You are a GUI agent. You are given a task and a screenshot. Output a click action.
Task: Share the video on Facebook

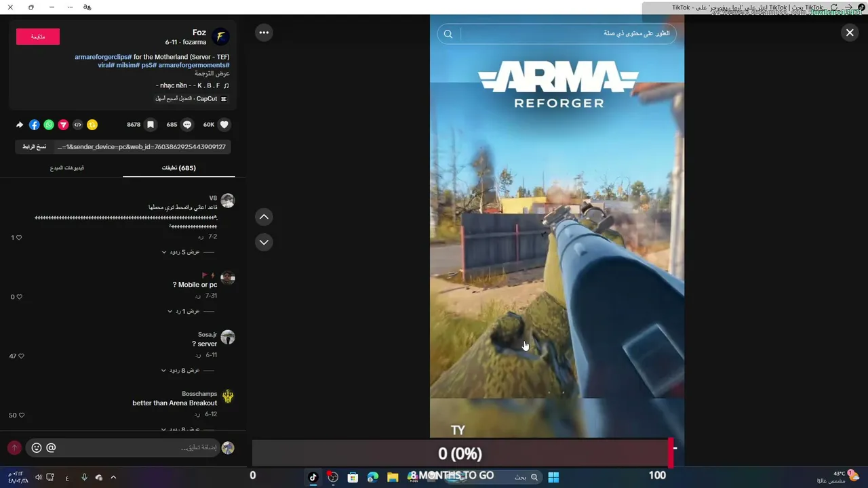pos(35,125)
